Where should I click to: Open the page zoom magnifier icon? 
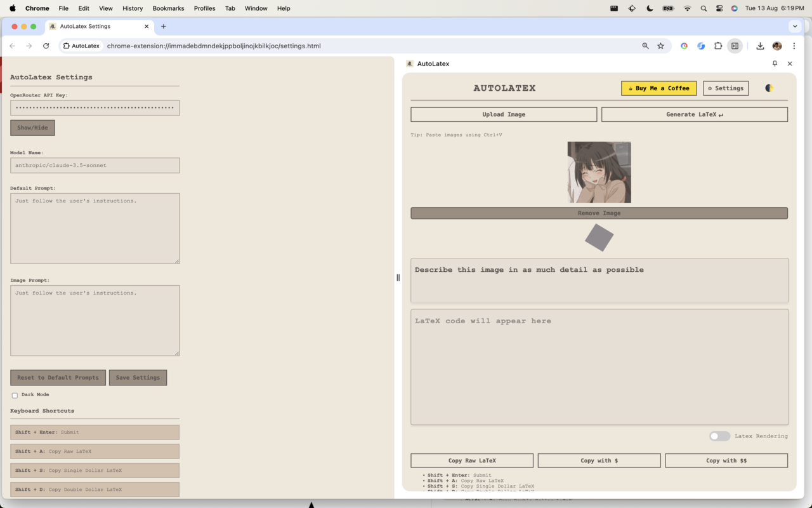645,46
